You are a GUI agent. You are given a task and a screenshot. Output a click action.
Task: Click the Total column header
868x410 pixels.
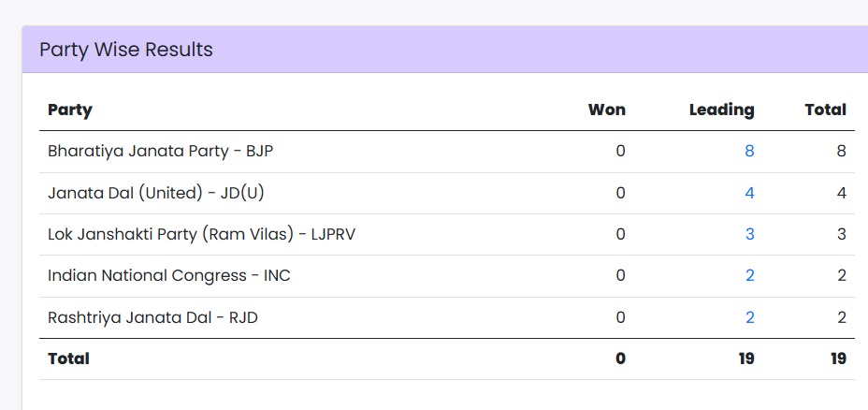825,110
